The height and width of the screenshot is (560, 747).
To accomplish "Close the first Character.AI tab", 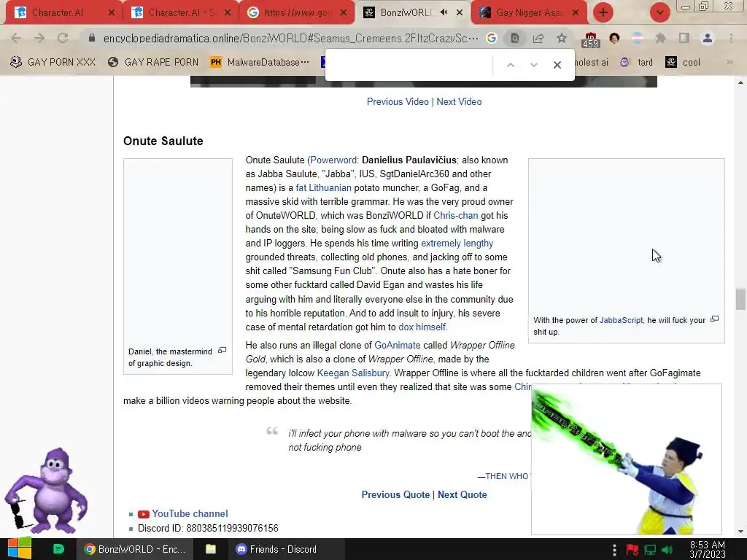I will click(x=112, y=12).
